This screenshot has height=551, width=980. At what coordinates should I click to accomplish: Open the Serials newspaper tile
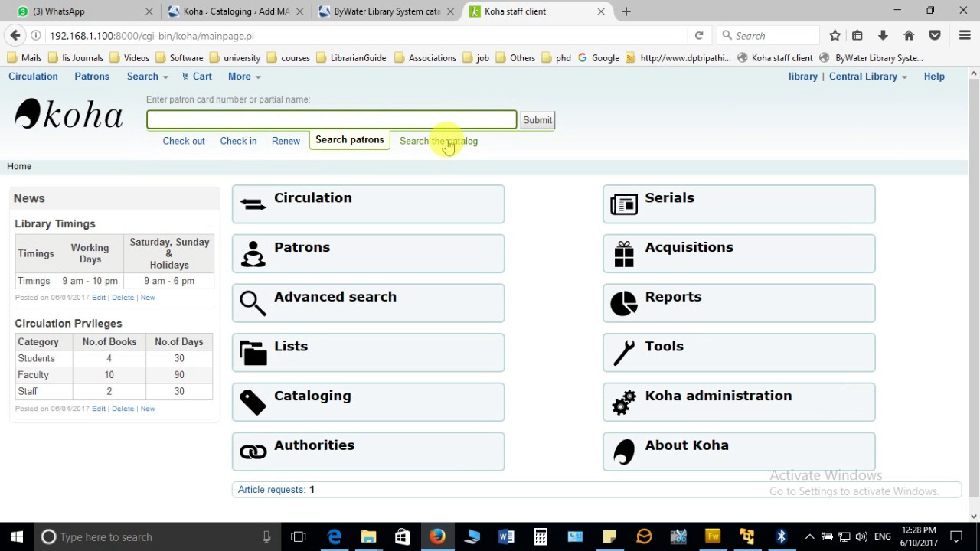[739, 204]
